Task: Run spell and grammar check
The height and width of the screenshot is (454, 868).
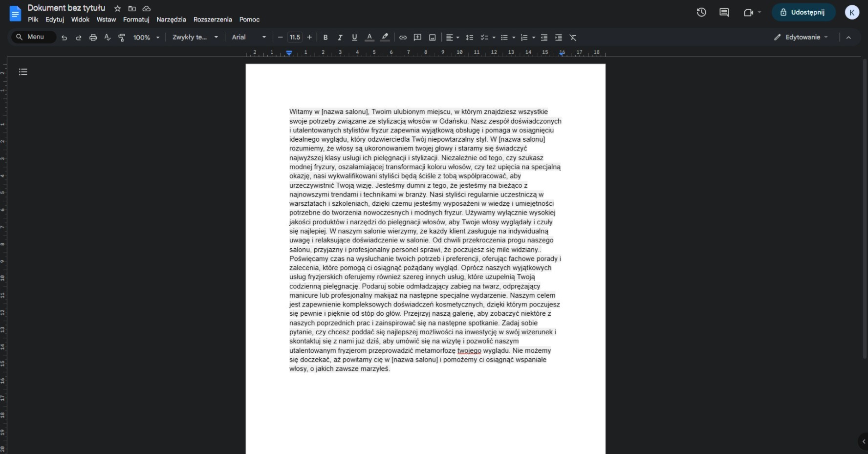Action: (107, 37)
